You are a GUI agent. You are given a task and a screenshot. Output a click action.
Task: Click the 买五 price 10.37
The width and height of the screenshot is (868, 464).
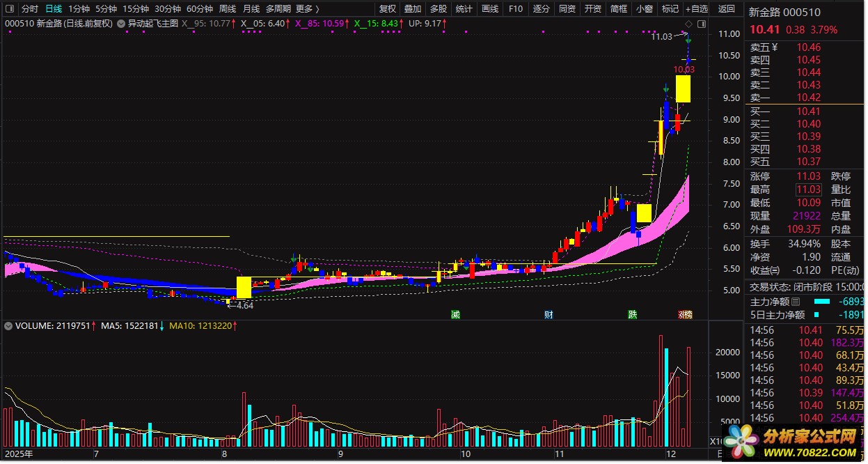click(x=809, y=162)
